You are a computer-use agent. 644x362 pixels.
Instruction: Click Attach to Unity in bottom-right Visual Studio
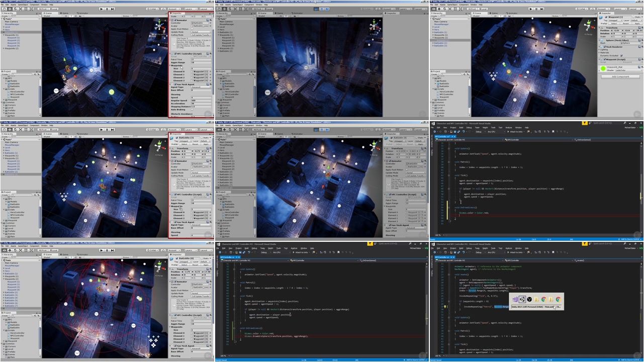[515, 252]
